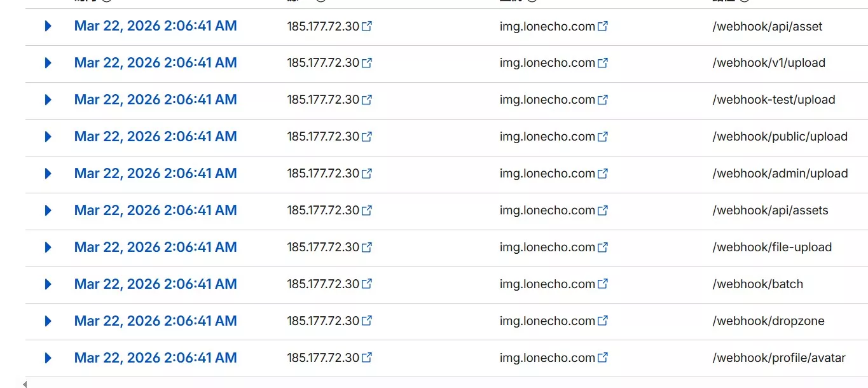Click IP external link icon in /webhook/file-upload row
This screenshot has height=388, width=868.
coord(367,247)
